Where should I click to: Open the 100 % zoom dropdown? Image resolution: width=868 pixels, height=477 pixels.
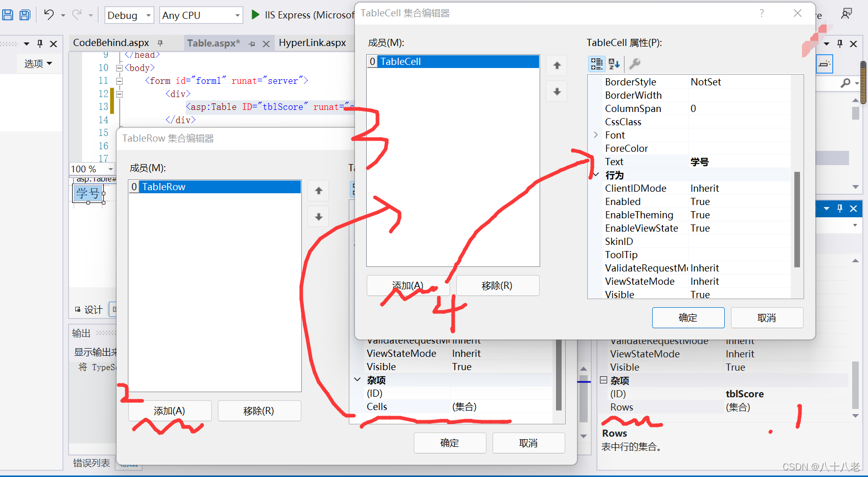110,169
